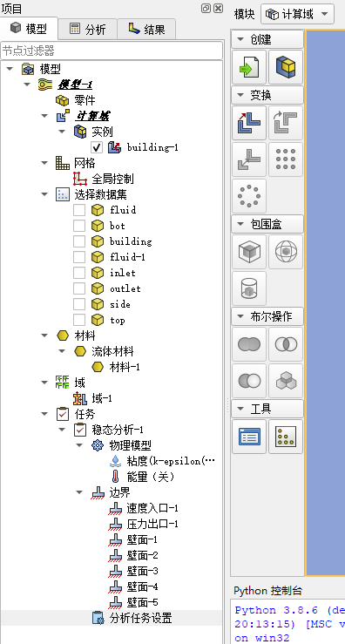This screenshot has width=345, height=644.
Task: Open the dotted panel tool under 工具
Action: coord(286,437)
